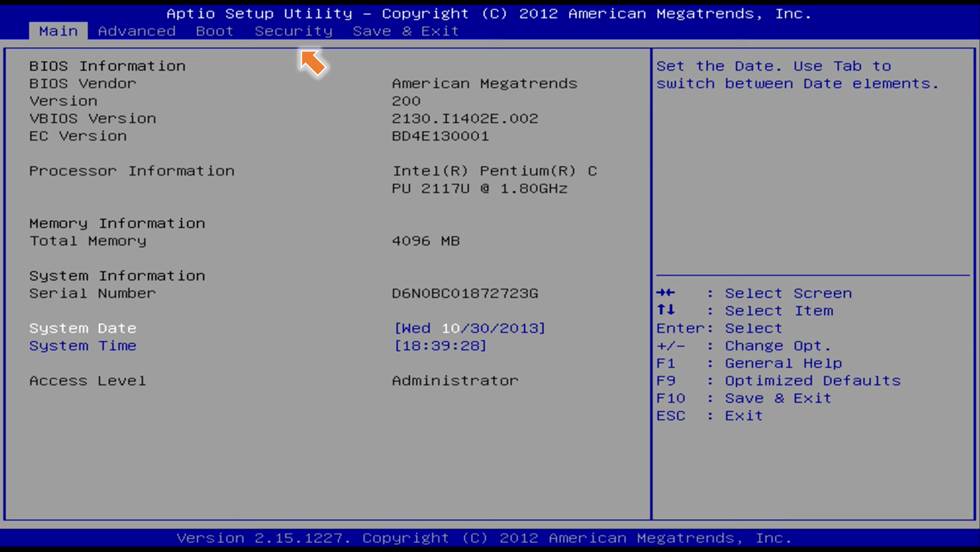Click the American Megatrends vendor value
The width and height of the screenshot is (980, 552).
485,83
